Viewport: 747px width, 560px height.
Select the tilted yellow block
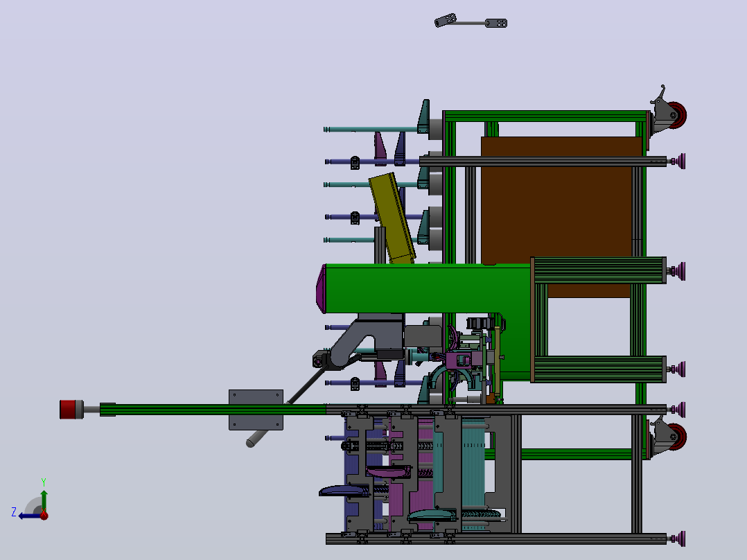pyautogui.click(x=392, y=218)
